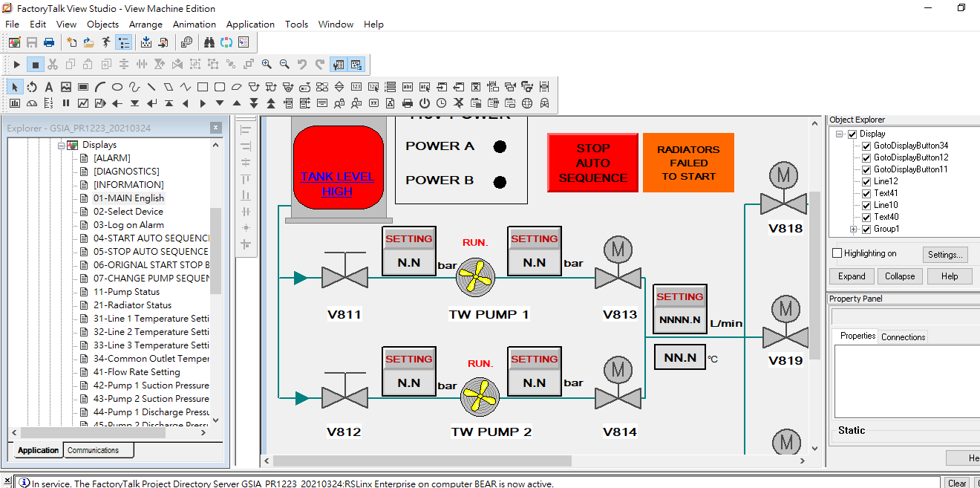Click the Zoom In magnifier icon
980x488 pixels.
click(267, 65)
